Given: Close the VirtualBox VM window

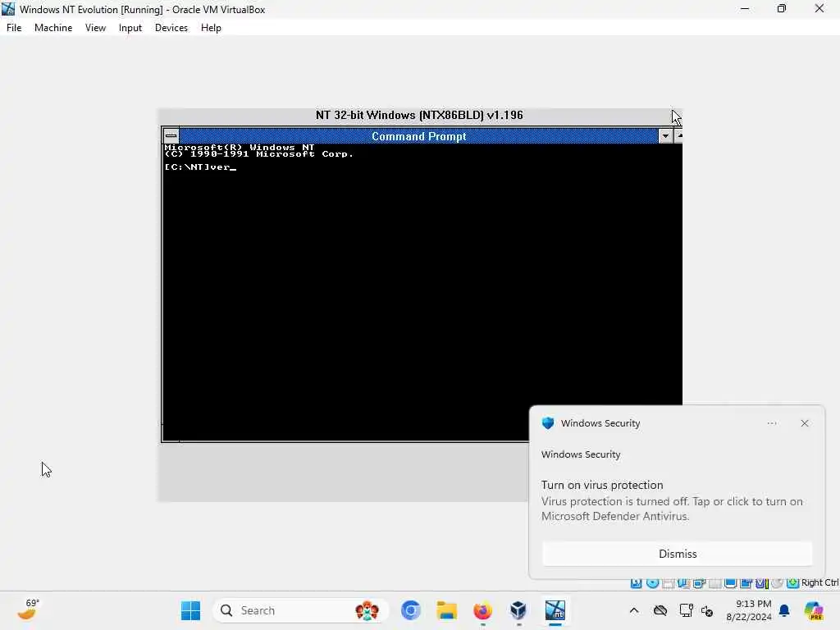Looking at the screenshot, I should pyautogui.click(x=819, y=9).
